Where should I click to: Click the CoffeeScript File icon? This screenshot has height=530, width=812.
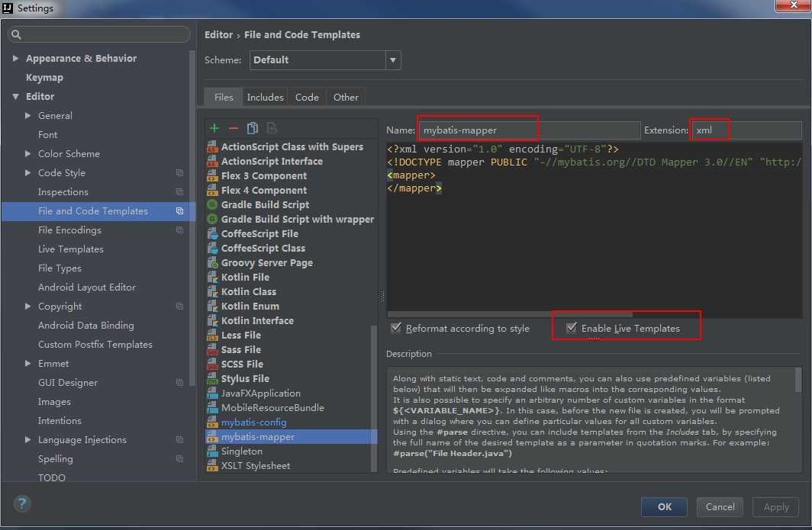(212, 234)
